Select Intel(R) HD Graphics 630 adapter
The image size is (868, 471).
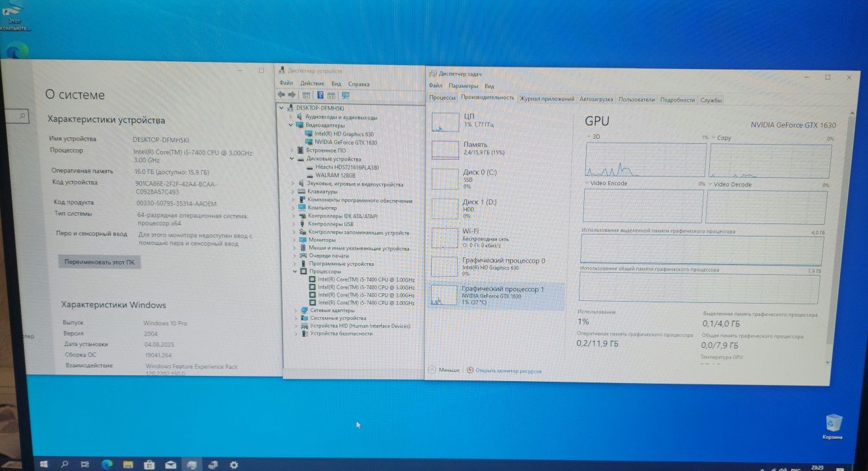[339, 134]
